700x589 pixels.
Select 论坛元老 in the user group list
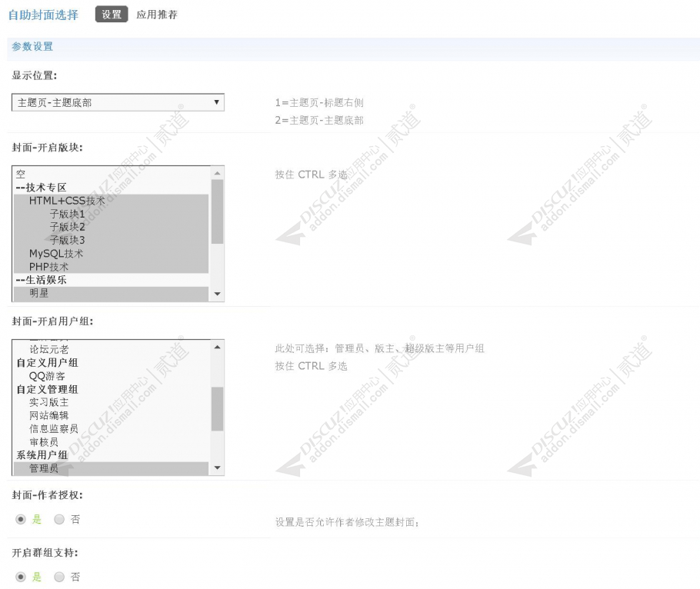[112, 349]
